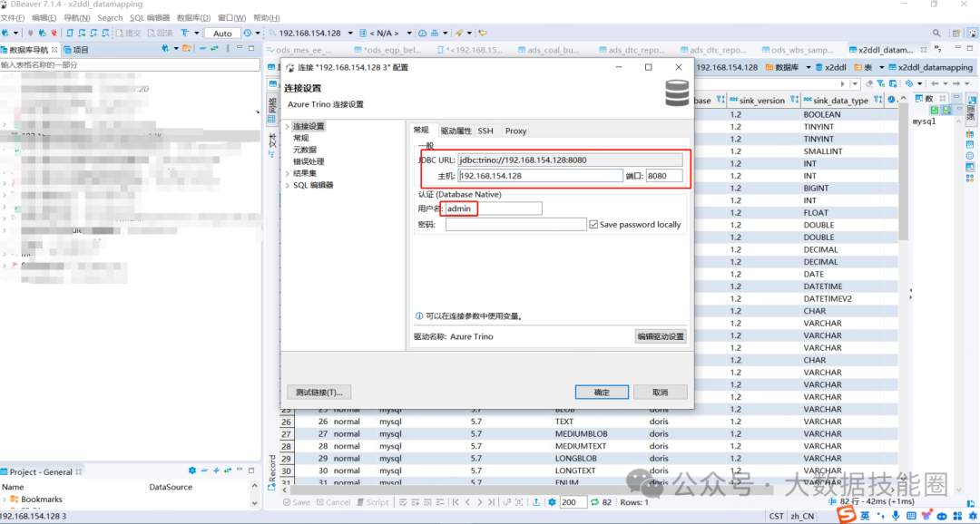Select 元数据 in the dialog tree

(x=304, y=150)
